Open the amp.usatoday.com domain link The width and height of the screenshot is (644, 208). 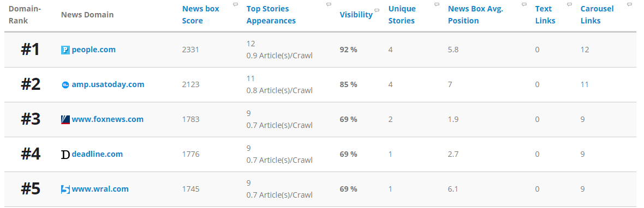point(108,84)
